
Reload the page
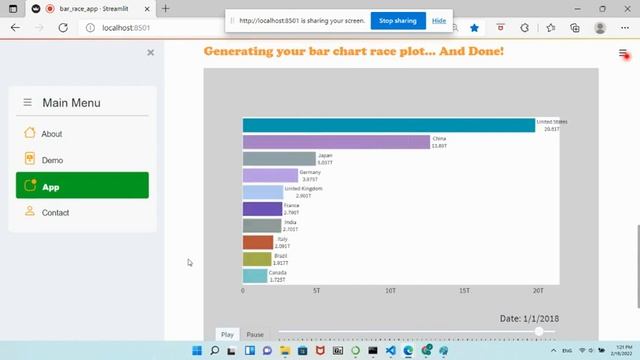pos(63,28)
